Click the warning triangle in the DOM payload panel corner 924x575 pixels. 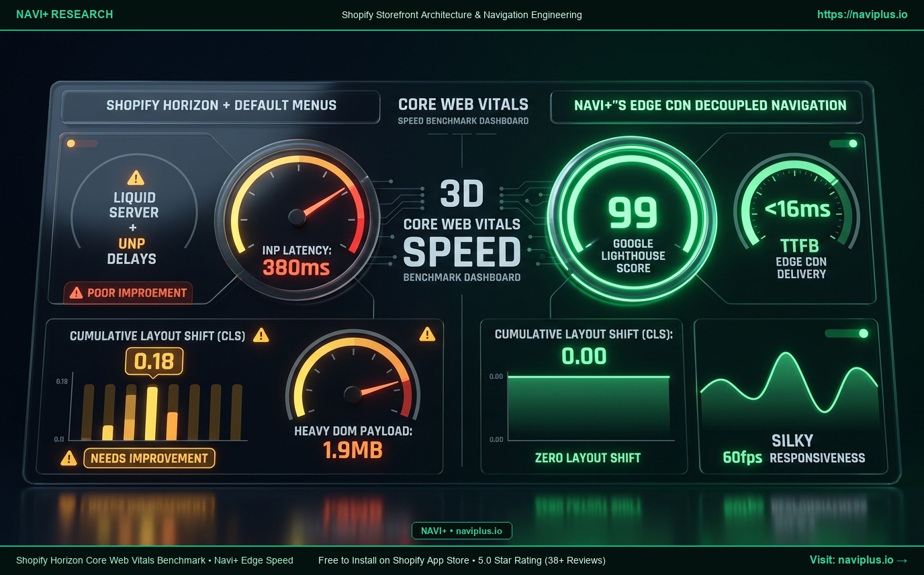tap(426, 333)
